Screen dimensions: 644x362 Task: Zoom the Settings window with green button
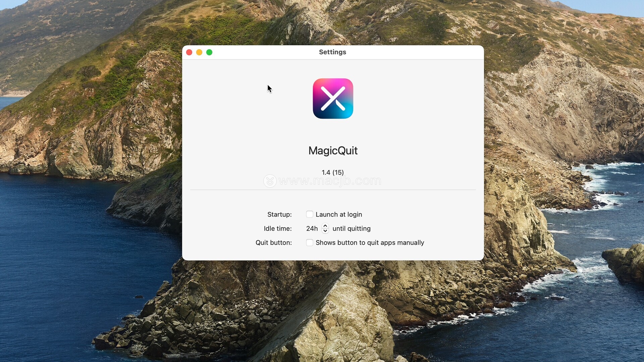(209, 52)
